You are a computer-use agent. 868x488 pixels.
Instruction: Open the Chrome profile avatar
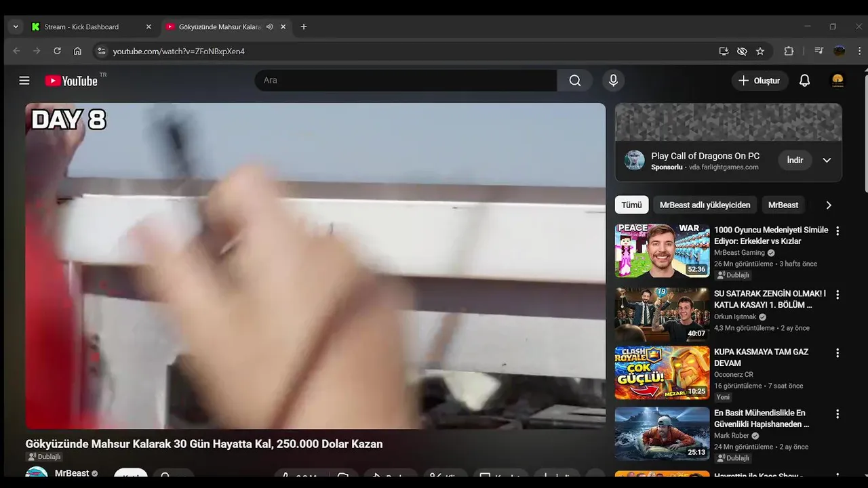840,51
